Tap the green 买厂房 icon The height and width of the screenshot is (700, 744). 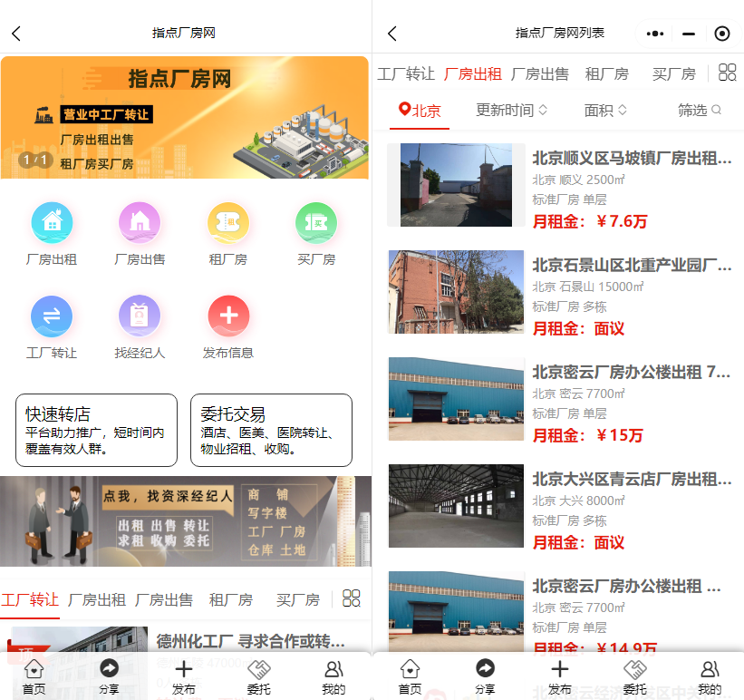click(316, 223)
